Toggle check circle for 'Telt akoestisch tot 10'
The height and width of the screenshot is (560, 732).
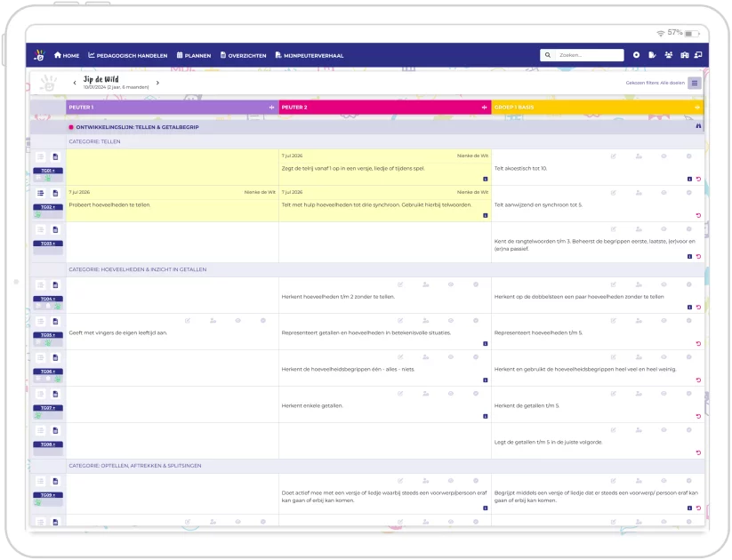(x=689, y=156)
